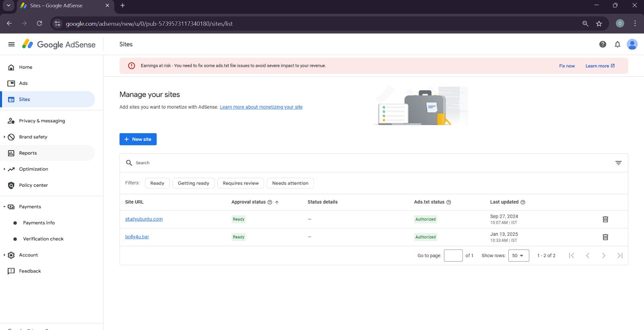Open Ads in sidebar
The height and width of the screenshot is (330, 644).
pos(48,83)
